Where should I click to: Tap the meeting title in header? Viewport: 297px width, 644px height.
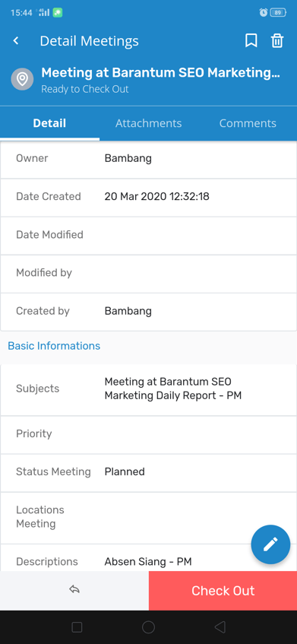pyautogui.click(x=161, y=73)
